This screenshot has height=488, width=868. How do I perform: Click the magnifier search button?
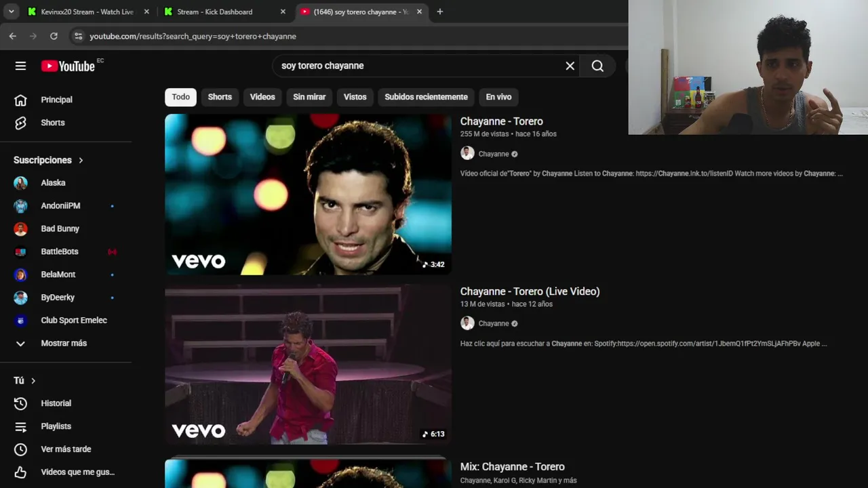(x=597, y=66)
